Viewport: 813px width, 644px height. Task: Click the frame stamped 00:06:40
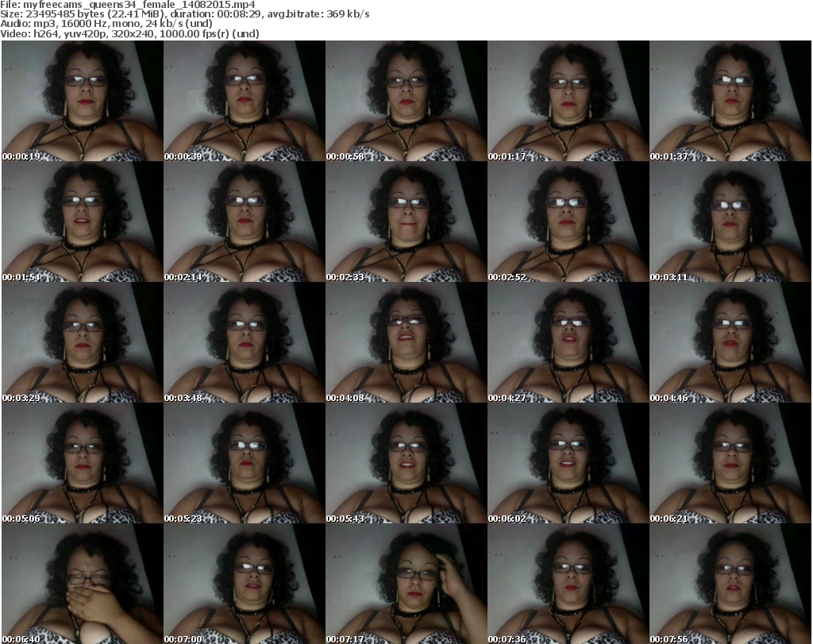83,584
